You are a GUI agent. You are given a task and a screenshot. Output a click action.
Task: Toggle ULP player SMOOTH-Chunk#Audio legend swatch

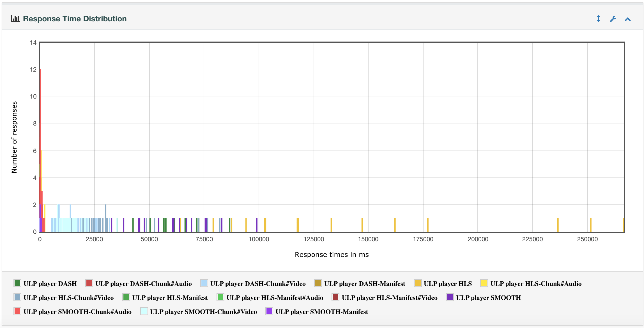[17, 311]
